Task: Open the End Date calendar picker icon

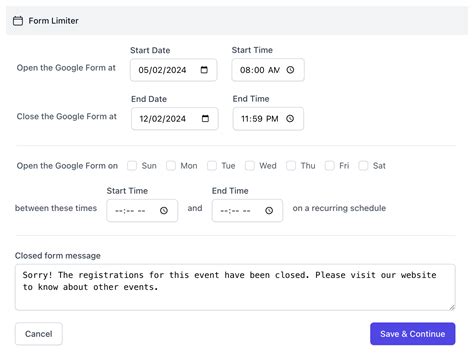Action: 205,118
